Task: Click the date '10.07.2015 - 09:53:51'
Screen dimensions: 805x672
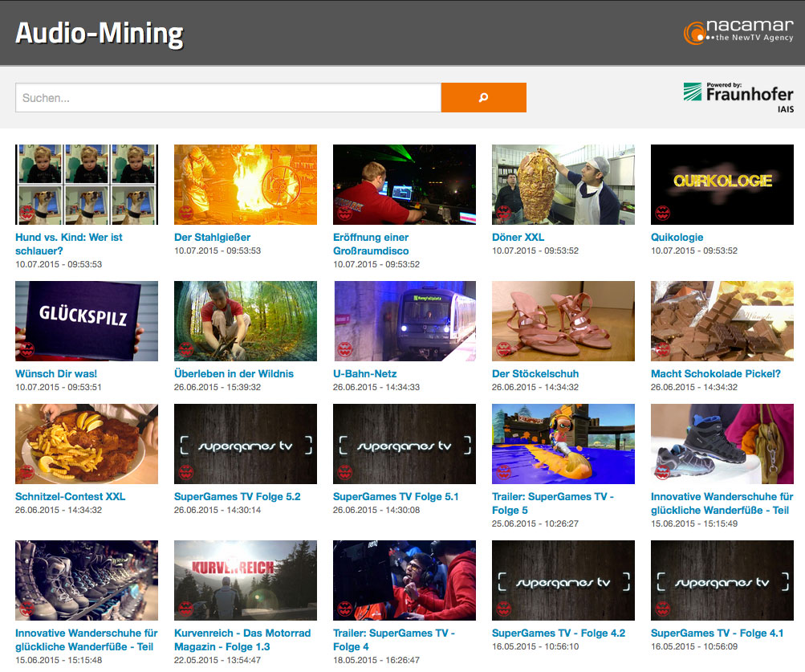Action: tap(59, 387)
